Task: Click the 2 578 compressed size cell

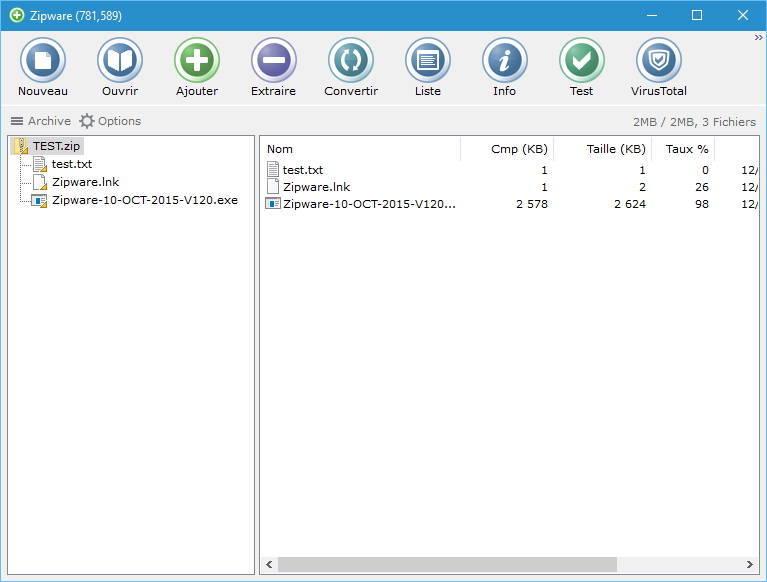Action: coord(532,204)
